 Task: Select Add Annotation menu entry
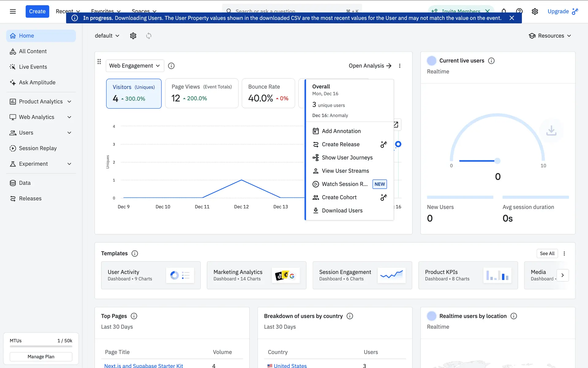[341, 131]
